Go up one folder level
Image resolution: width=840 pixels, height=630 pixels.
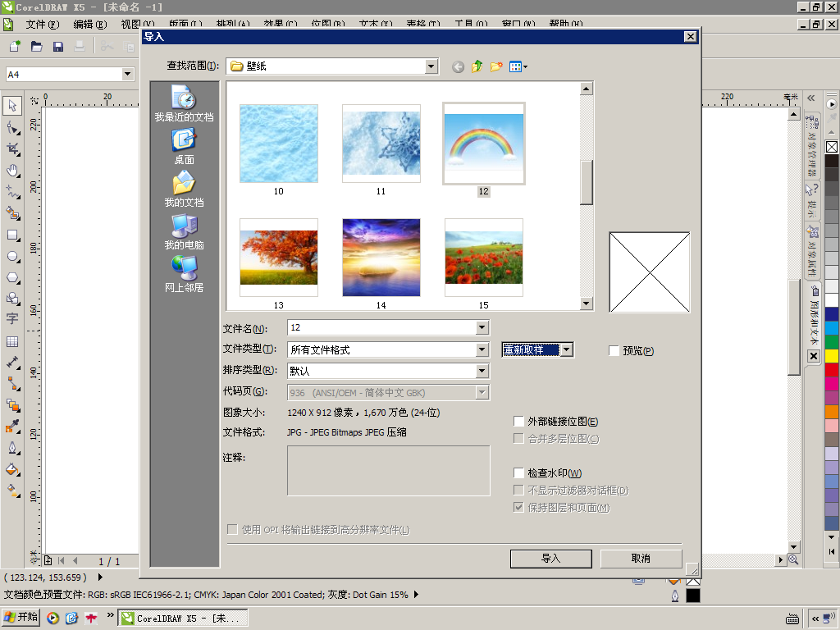coord(477,66)
